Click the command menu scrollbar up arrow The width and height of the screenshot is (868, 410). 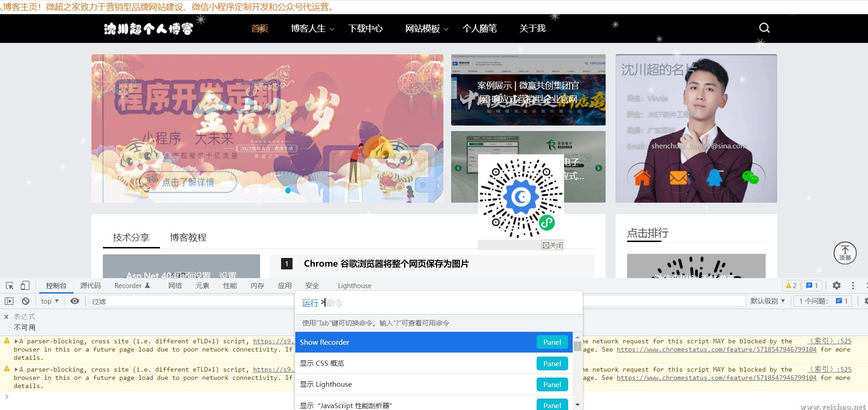click(577, 337)
